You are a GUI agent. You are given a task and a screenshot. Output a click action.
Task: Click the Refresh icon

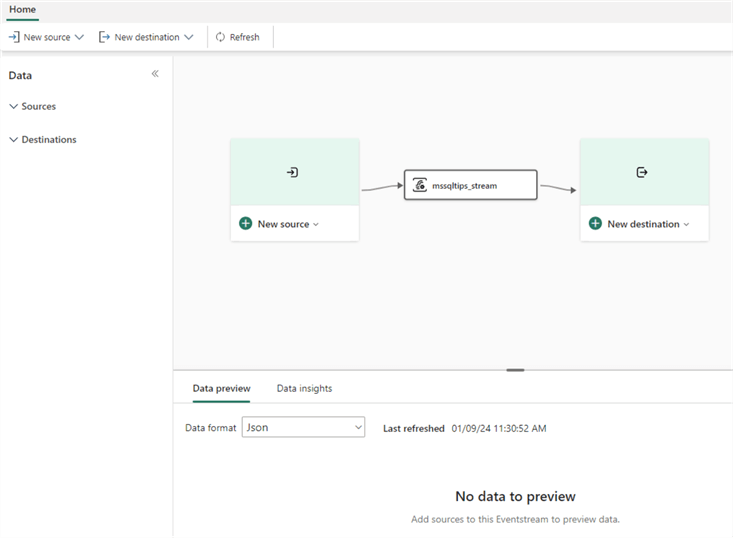coord(220,37)
